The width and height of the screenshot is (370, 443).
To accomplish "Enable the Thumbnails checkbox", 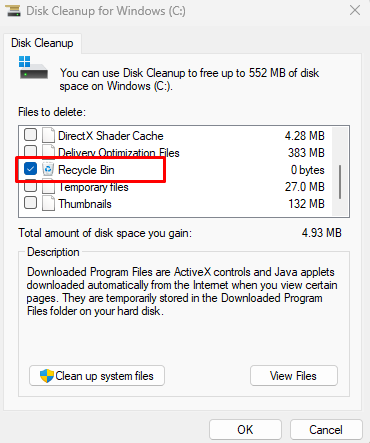I will pos(30,203).
